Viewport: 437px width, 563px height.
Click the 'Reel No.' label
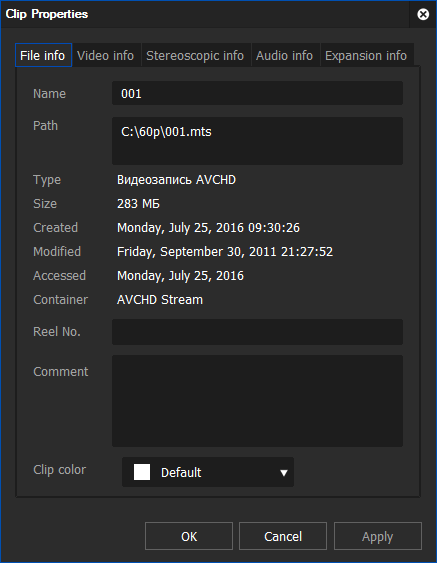(57, 331)
